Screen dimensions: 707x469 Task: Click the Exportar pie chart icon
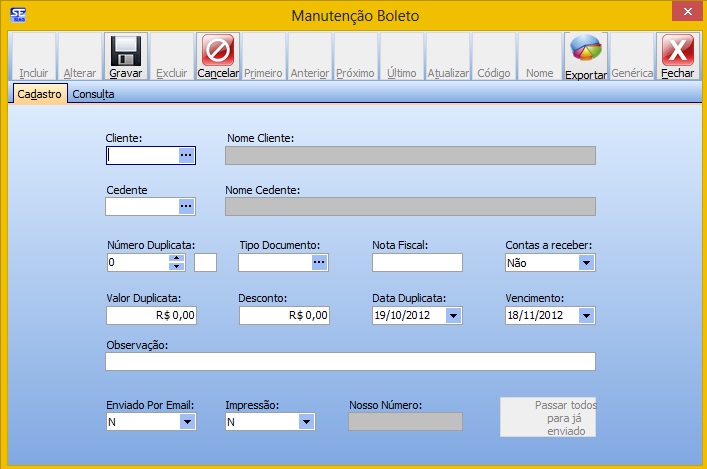coord(586,48)
